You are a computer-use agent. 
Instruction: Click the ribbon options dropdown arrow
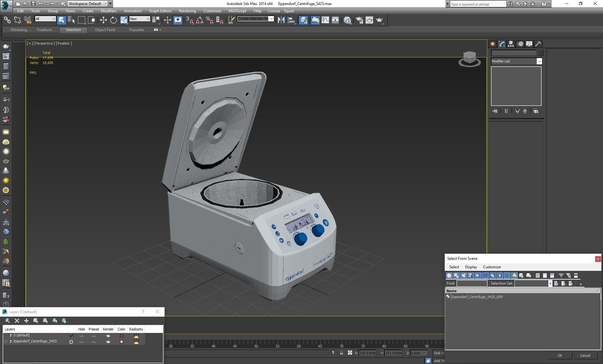[x=160, y=30]
